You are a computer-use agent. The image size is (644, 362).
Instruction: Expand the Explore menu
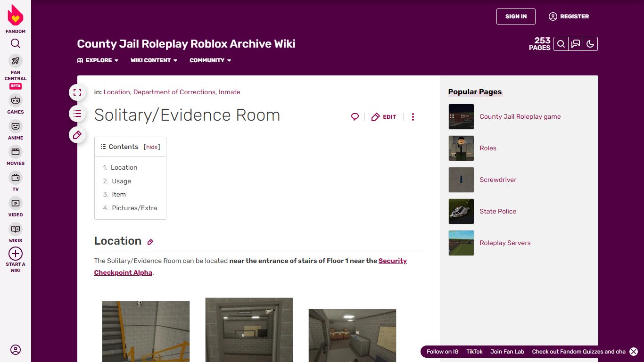coord(98,60)
